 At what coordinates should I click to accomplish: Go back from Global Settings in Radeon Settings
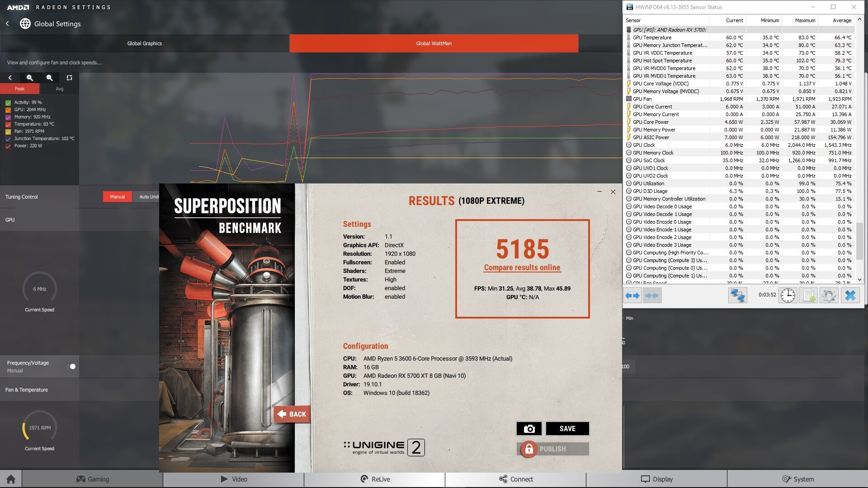pos(7,23)
